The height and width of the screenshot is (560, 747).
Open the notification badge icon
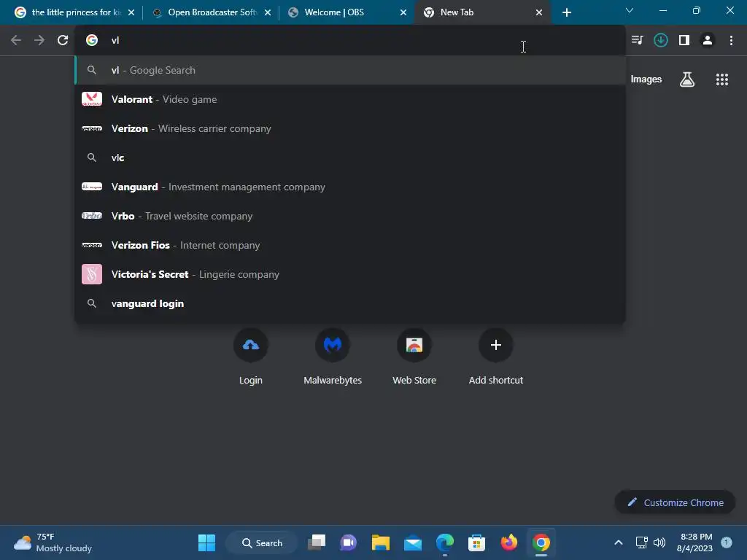[727, 542]
